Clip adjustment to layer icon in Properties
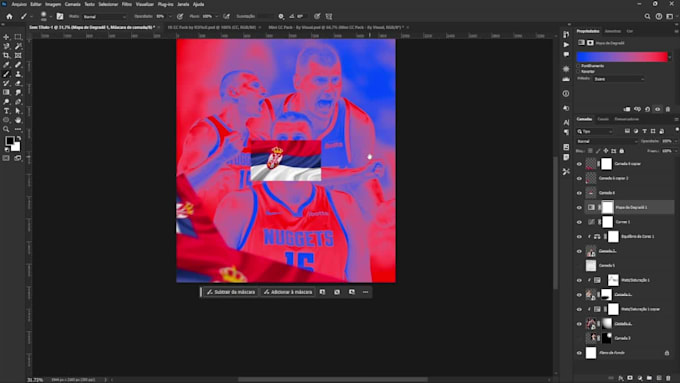 [x=627, y=109]
